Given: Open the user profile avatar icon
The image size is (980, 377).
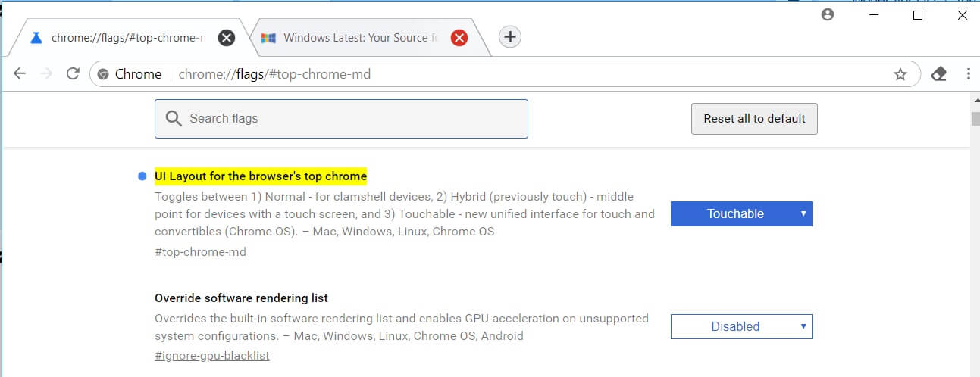Looking at the screenshot, I should (x=828, y=14).
